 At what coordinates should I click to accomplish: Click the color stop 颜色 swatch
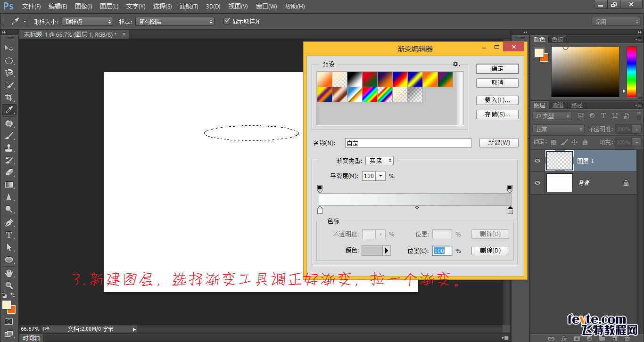(x=372, y=251)
